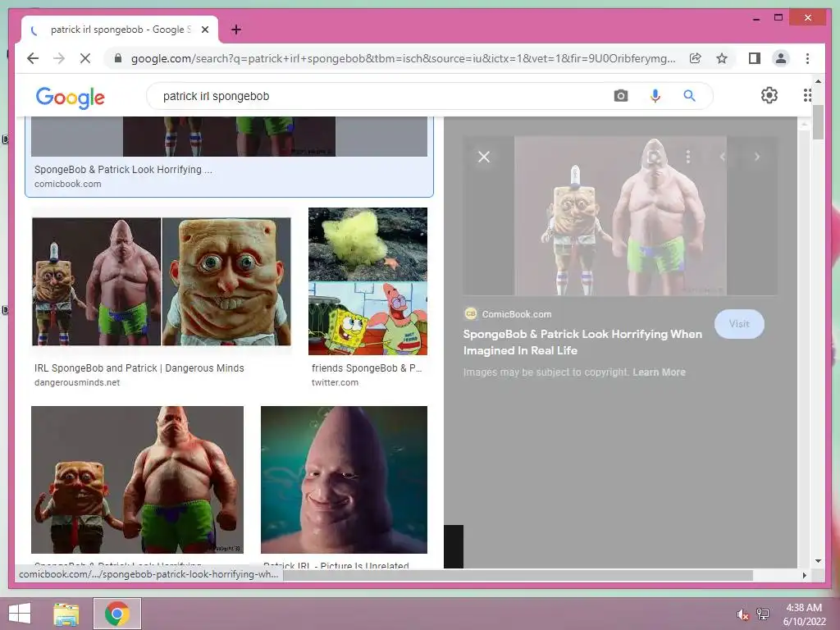
Task: Open a new tab
Action: 236,30
